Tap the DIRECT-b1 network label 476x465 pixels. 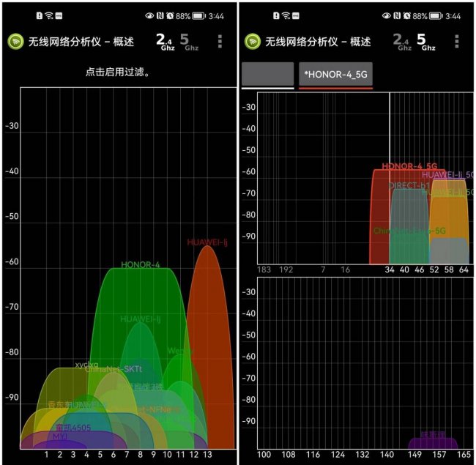point(409,185)
